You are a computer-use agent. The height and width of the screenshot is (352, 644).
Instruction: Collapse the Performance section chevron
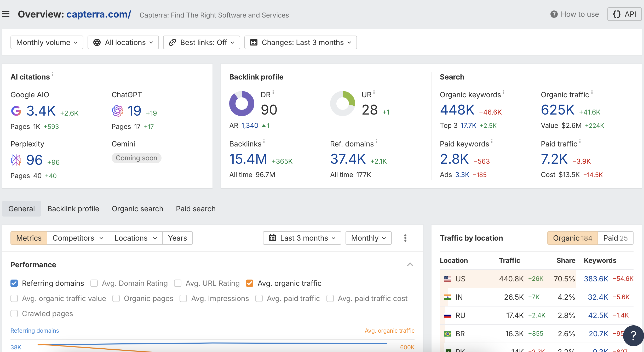click(410, 265)
